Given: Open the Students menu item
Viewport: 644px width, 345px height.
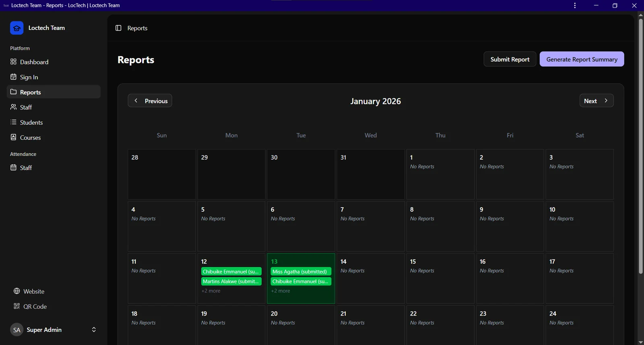Looking at the screenshot, I should tap(54, 122).
